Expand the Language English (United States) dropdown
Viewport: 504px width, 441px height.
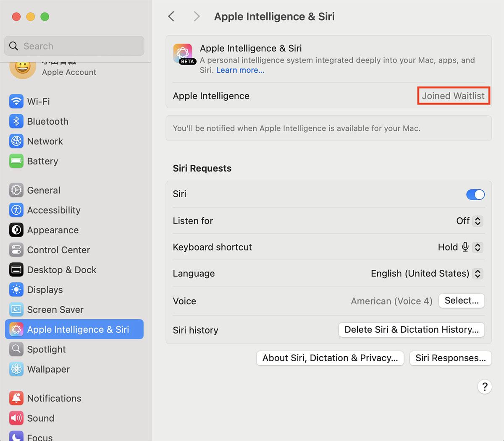[x=427, y=274]
